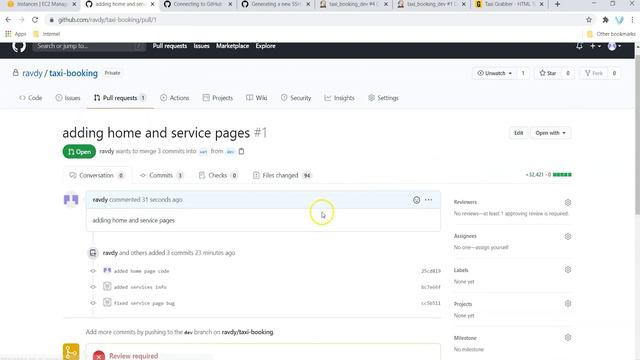Expand the plus create-new menu
This screenshot has width=640, height=360.
click(x=595, y=46)
